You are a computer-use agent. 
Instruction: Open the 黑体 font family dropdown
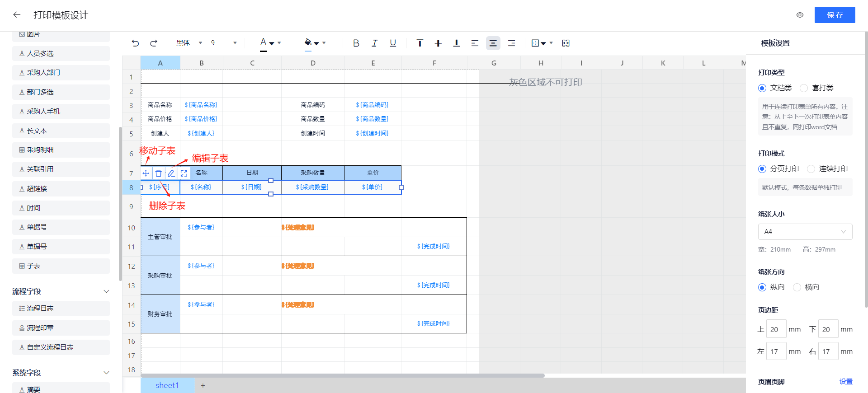(x=189, y=43)
